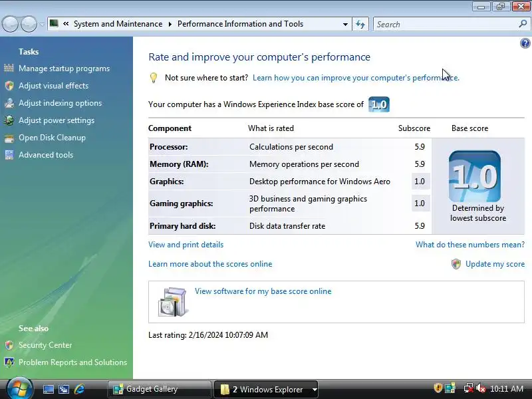The width and height of the screenshot is (532, 399).
Task: Click the arrow after System and Maintenance breadcrumb
Action: click(x=170, y=24)
